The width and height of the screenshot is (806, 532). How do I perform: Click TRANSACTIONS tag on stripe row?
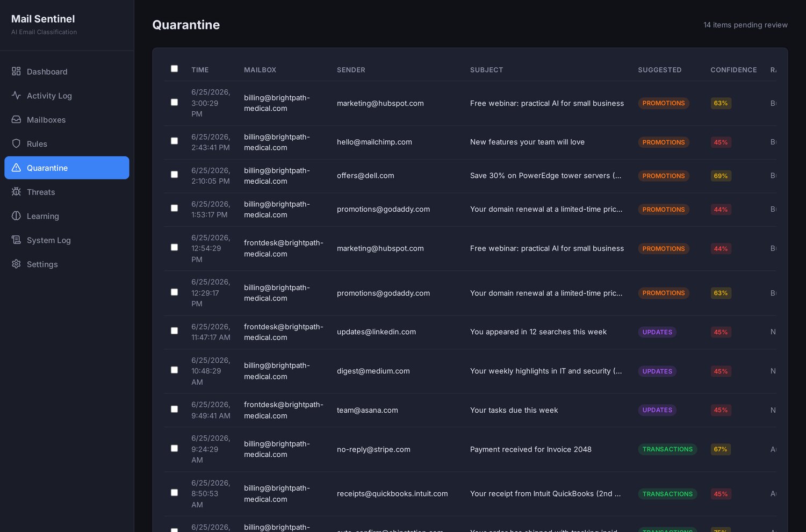pos(667,449)
